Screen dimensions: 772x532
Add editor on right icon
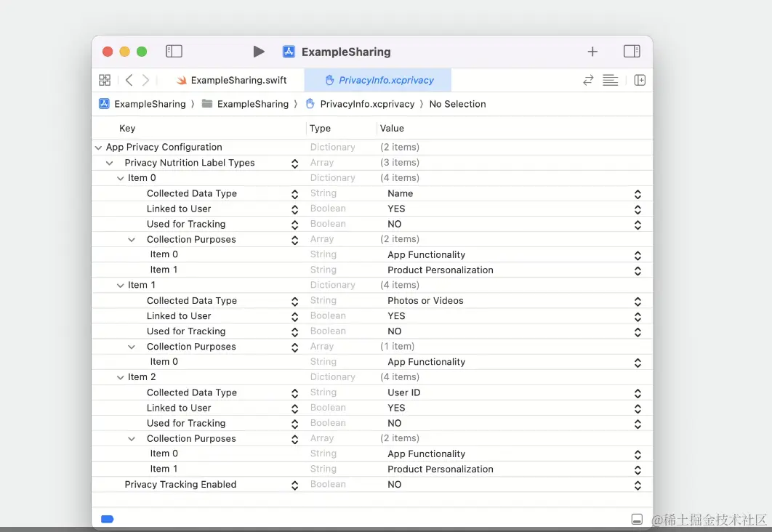coord(640,80)
